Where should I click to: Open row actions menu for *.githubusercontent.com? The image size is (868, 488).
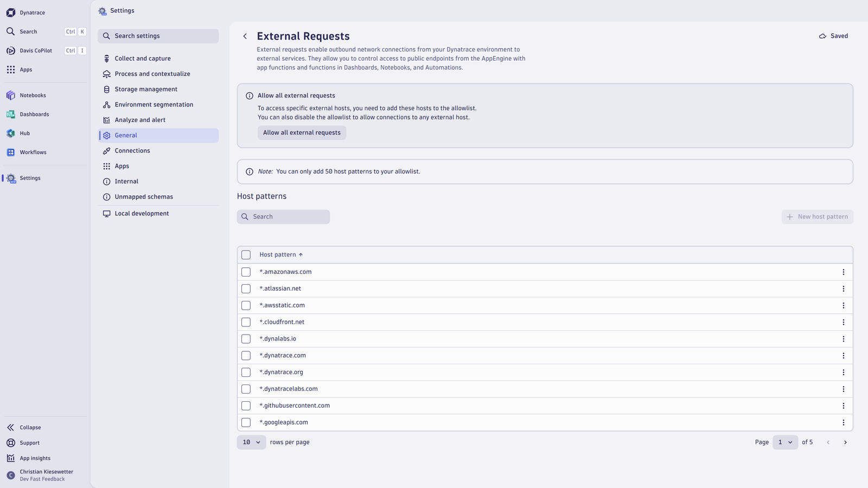pyautogui.click(x=844, y=406)
